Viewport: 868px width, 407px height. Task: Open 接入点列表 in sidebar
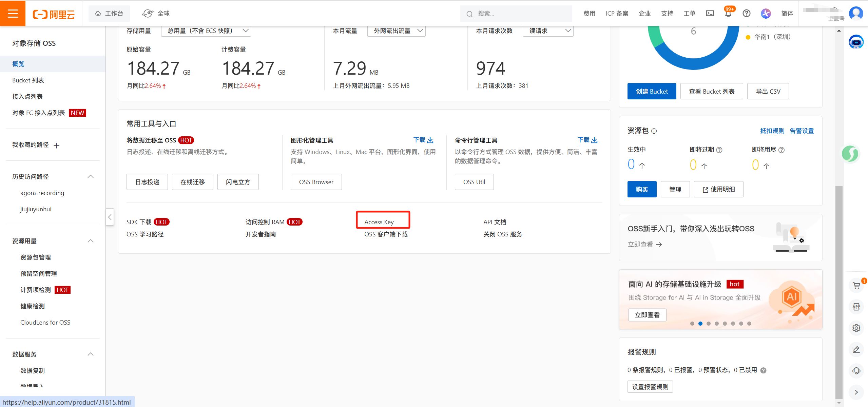(x=27, y=97)
